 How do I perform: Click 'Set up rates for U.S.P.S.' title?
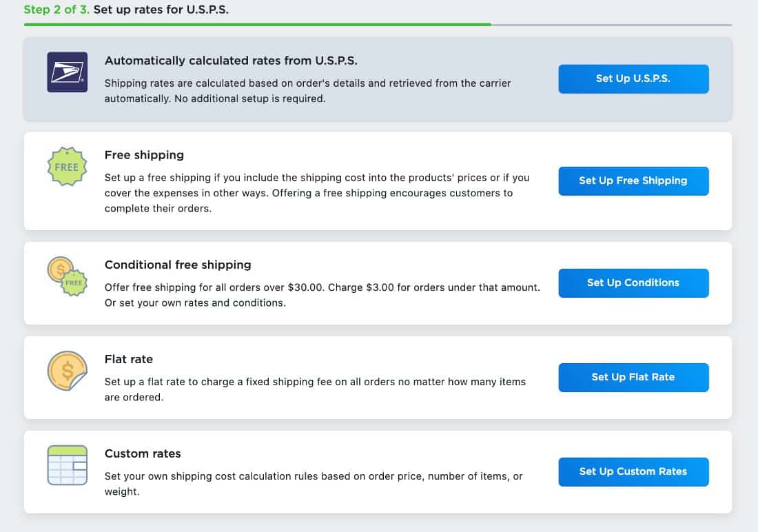[161, 10]
